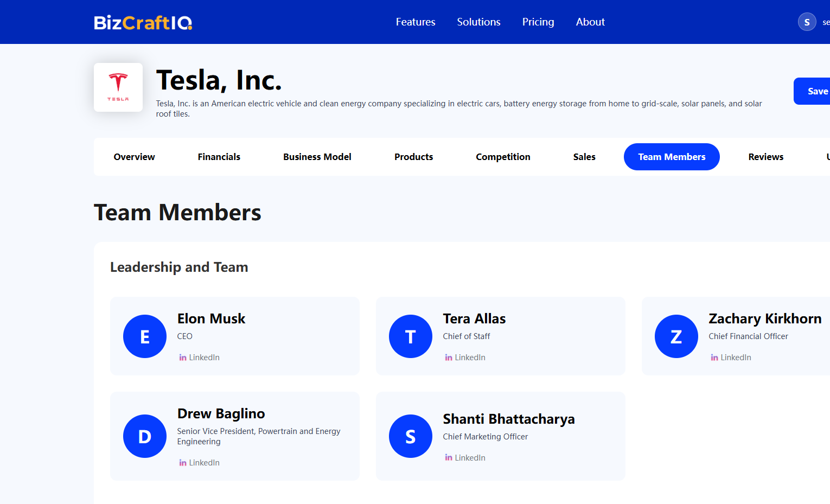The image size is (830, 504).
Task: Click the 'Chief of Staff' title text
Action: pyautogui.click(x=467, y=336)
